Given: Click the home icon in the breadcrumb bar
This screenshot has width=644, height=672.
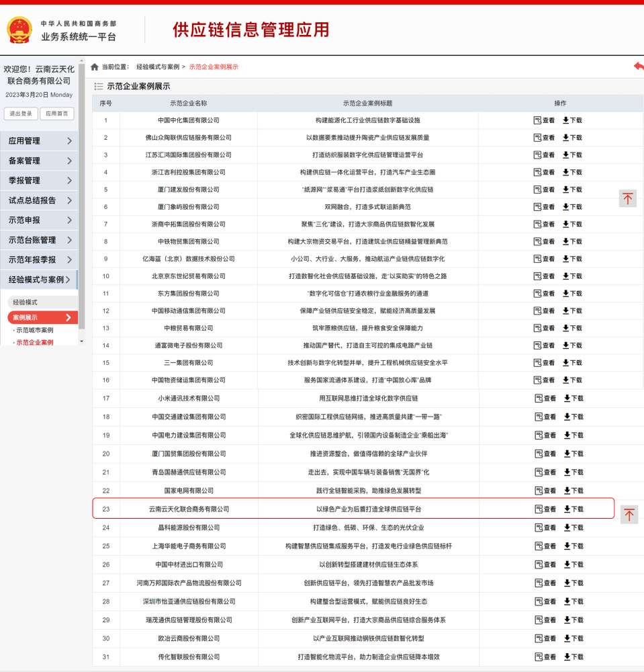Looking at the screenshot, I should click(93, 67).
